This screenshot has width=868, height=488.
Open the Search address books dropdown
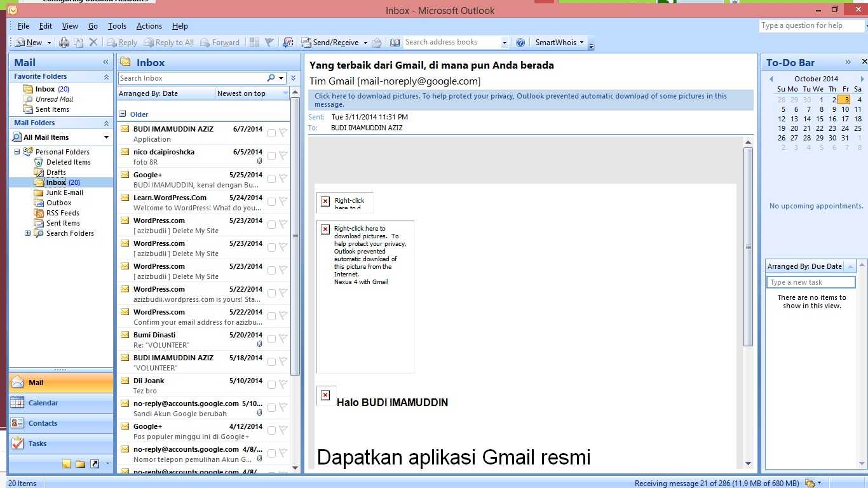coord(505,43)
